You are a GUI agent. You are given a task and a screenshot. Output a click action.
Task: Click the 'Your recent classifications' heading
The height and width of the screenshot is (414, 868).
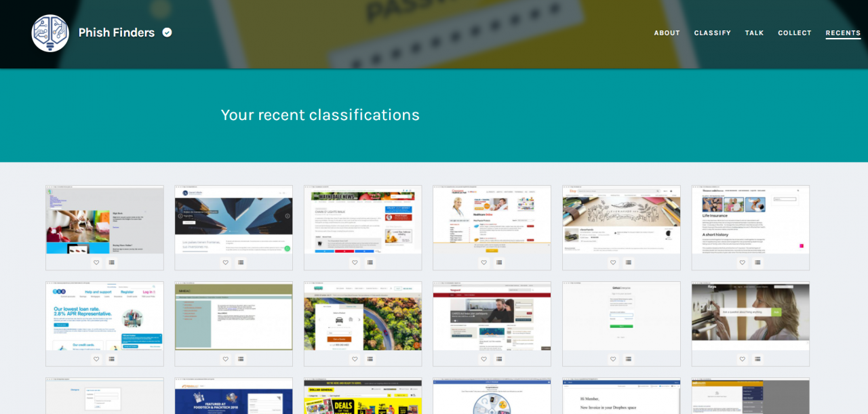(x=320, y=115)
